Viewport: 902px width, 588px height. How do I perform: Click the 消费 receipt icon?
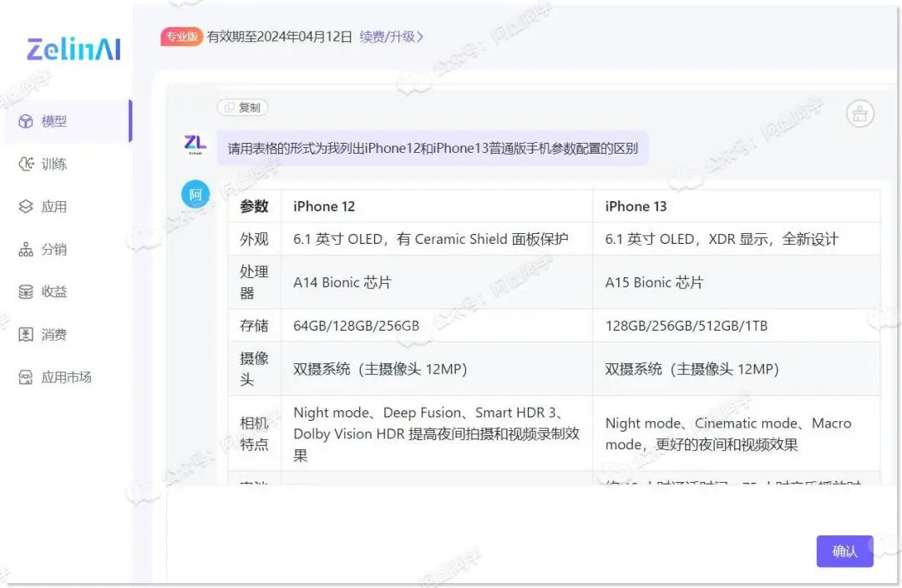coord(26,334)
